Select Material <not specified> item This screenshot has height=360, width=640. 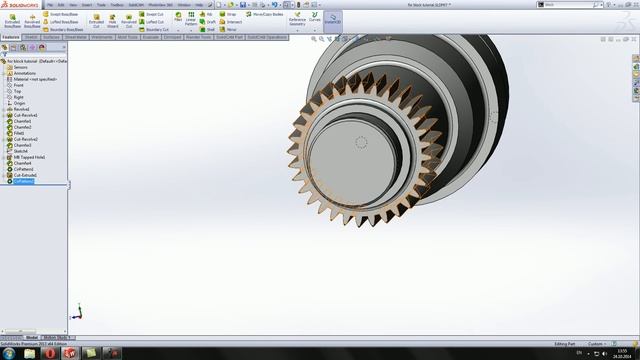point(35,79)
